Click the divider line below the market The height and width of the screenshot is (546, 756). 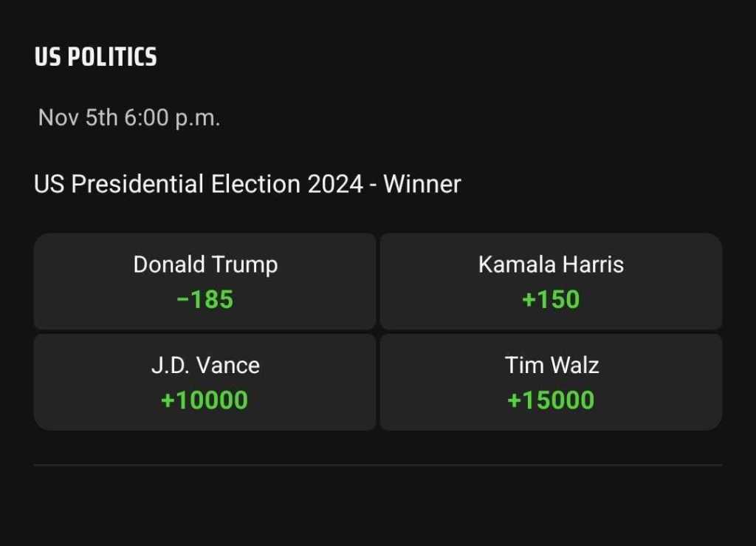point(378,465)
